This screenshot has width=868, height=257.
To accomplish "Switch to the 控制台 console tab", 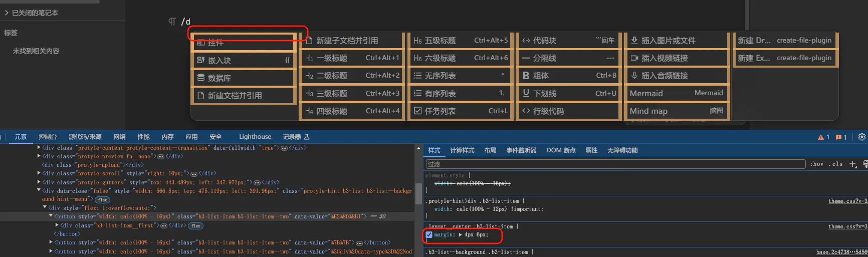I will pyautogui.click(x=48, y=137).
